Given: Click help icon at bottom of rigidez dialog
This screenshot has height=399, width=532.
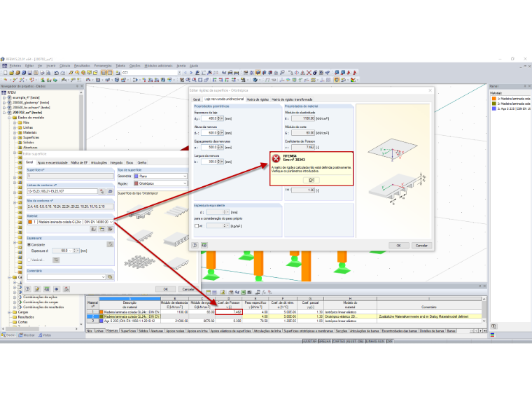Looking at the screenshot, I should click(195, 245).
